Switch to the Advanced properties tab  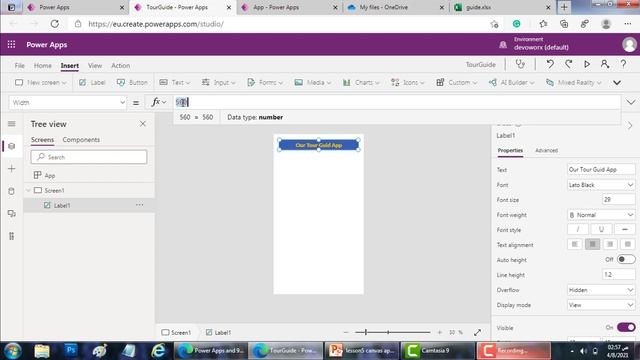[x=546, y=150]
